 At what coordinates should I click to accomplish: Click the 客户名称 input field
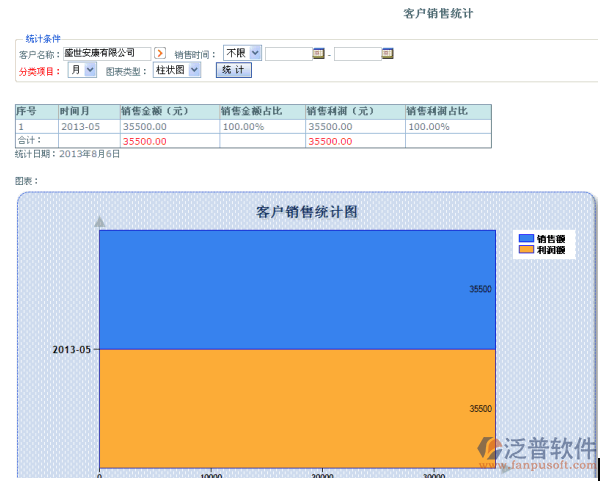point(106,53)
